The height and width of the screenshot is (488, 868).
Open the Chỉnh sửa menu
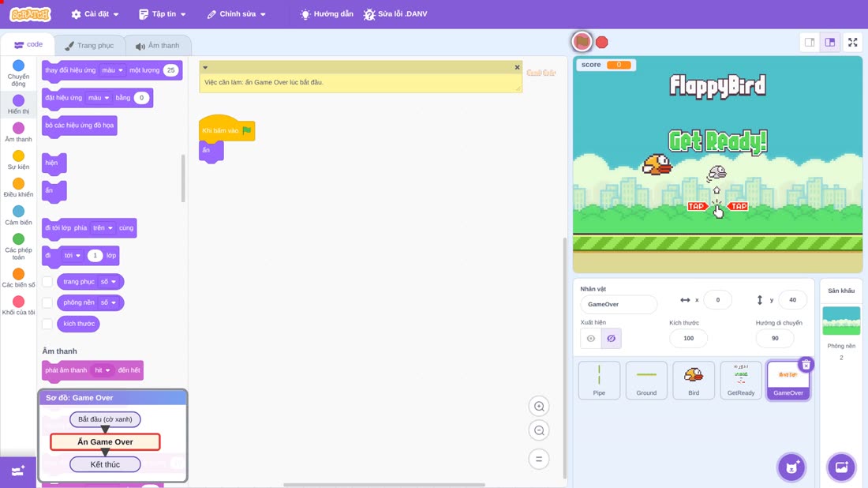tap(237, 14)
